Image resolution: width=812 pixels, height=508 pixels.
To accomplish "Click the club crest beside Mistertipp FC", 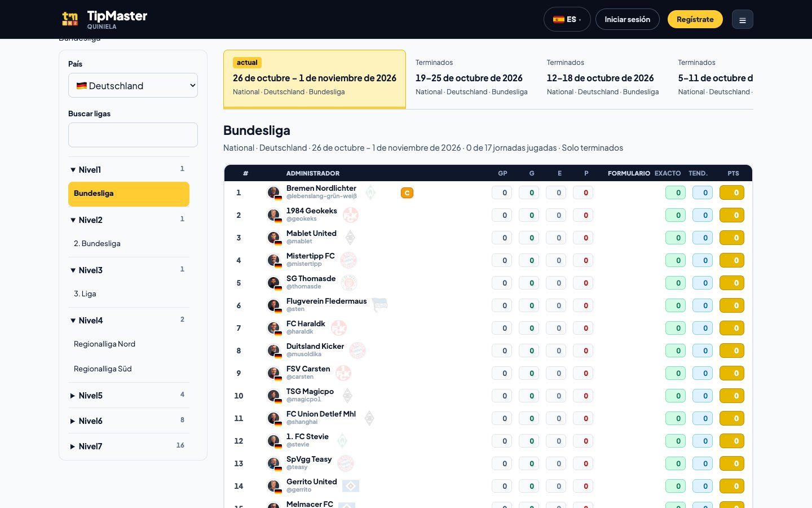I will (x=348, y=260).
